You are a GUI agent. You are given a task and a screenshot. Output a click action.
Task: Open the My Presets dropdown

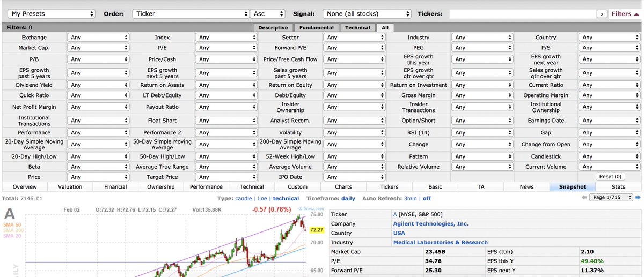(52, 13)
